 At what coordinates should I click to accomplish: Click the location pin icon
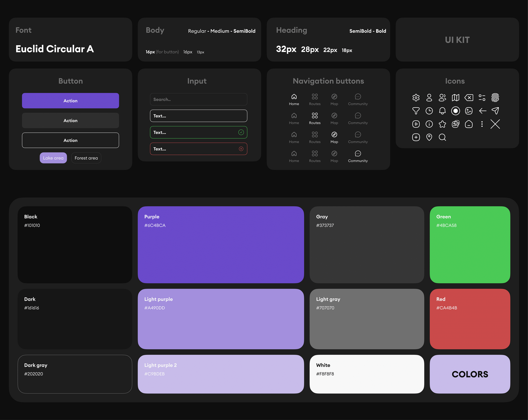point(429,137)
